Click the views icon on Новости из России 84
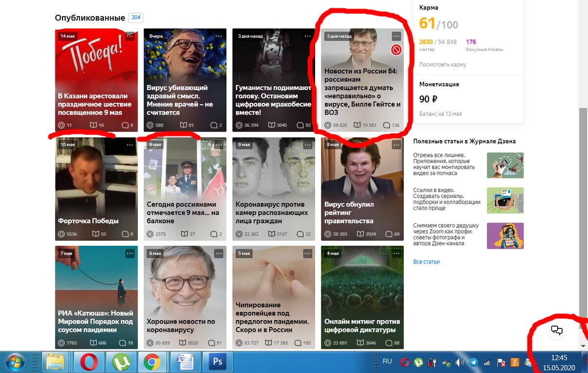The height and width of the screenshot is (373, 588). point(328,125)
